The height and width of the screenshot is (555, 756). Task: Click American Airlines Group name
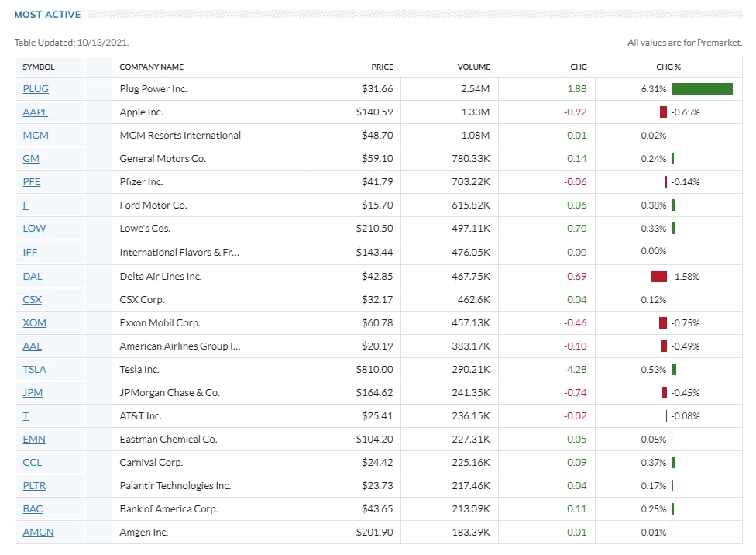tap(180, 346)
